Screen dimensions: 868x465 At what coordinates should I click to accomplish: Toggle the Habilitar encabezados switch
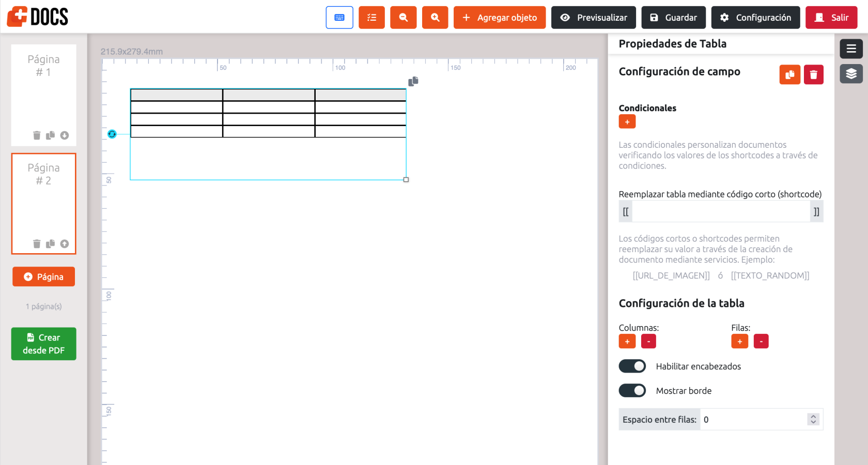(x=632, y=366)
